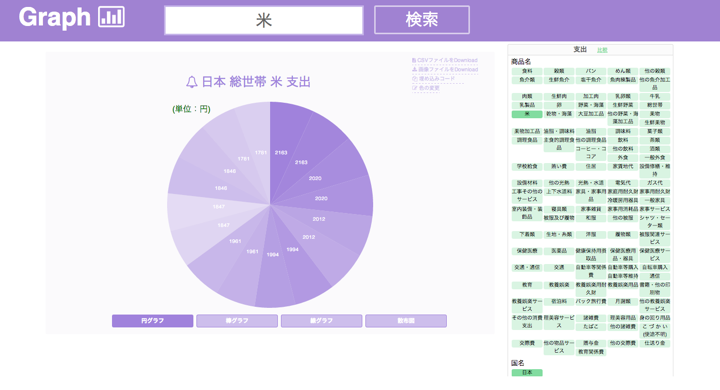Viewport: 720px width, 390px height.
Task: Download the CSV file via CSVファイルをDownload
Action: pos(444,60)
